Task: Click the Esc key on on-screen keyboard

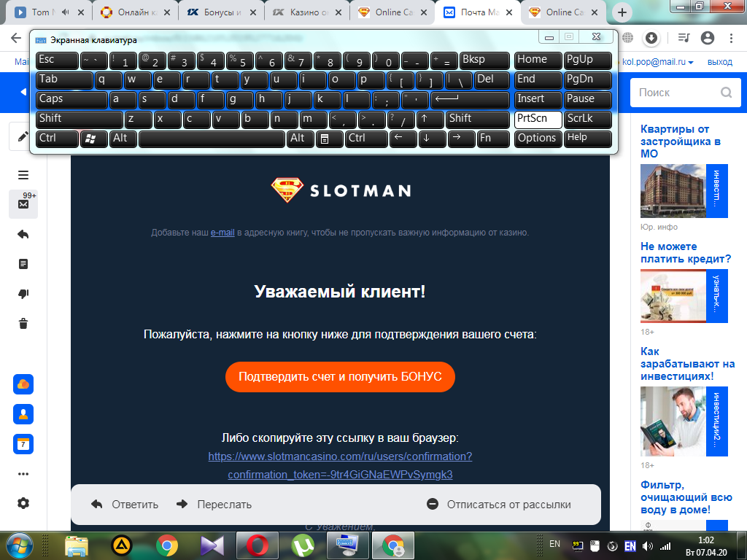Action: tap(57, 60)
